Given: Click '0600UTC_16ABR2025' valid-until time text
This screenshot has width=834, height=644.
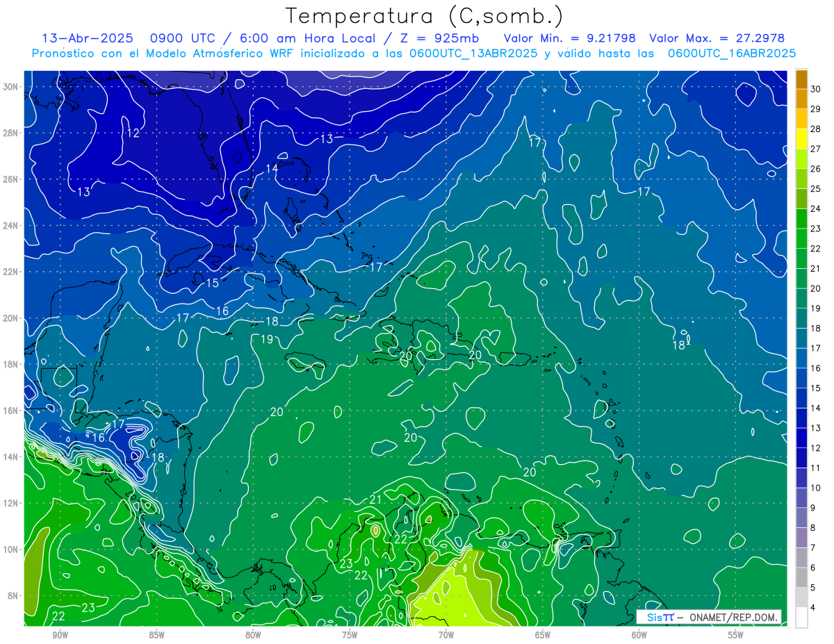Looking at the screenshot, I should pos(732,53).
